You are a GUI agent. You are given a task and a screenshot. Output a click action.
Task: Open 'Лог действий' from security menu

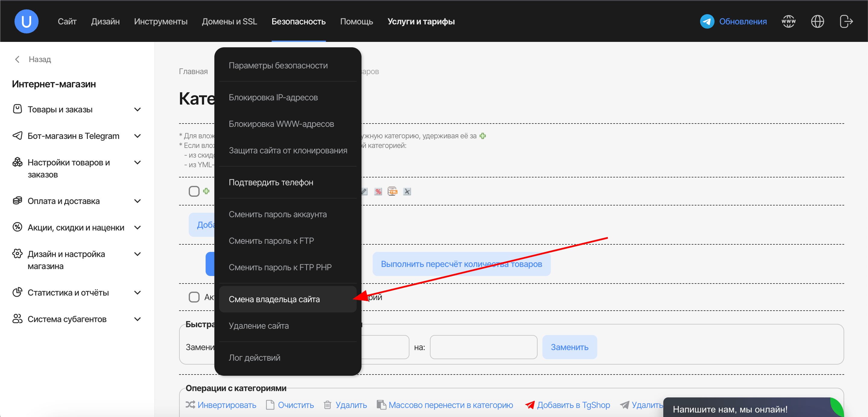coord(254,358)
